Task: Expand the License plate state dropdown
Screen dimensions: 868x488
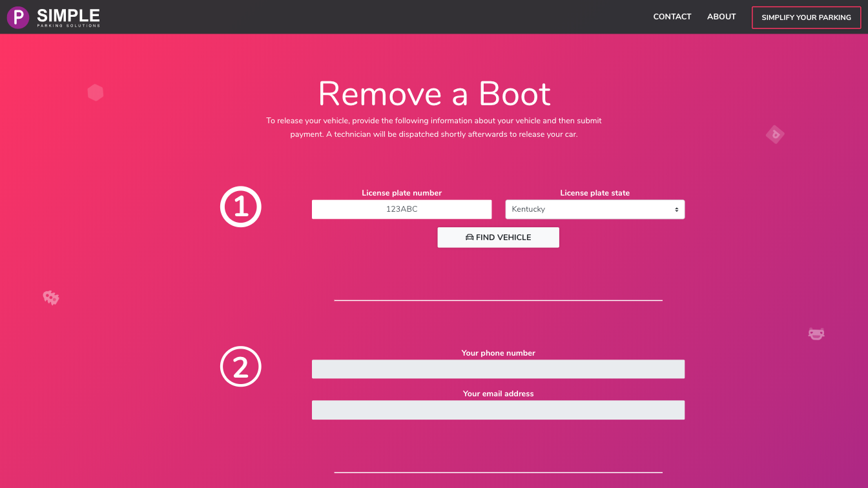Action: pos(595,209)
